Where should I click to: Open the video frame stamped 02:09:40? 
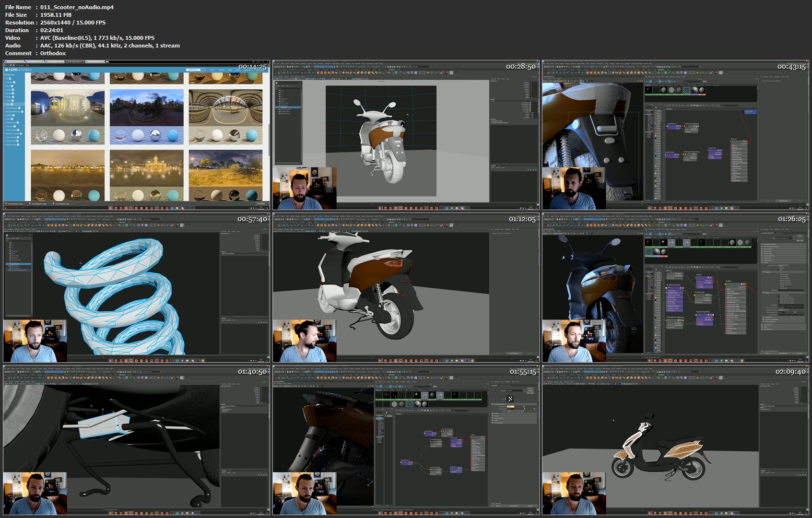675,440
